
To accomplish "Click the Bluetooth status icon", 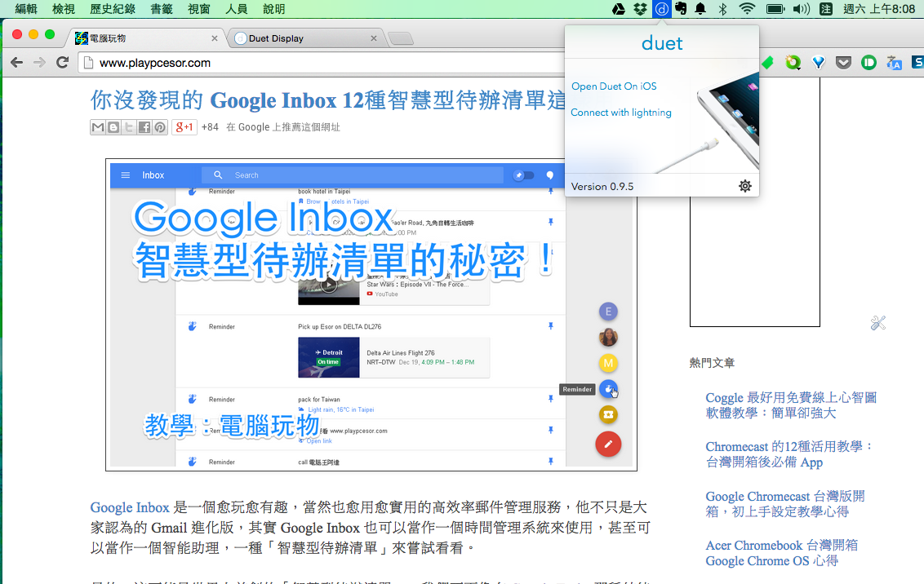I will (722, 9).
